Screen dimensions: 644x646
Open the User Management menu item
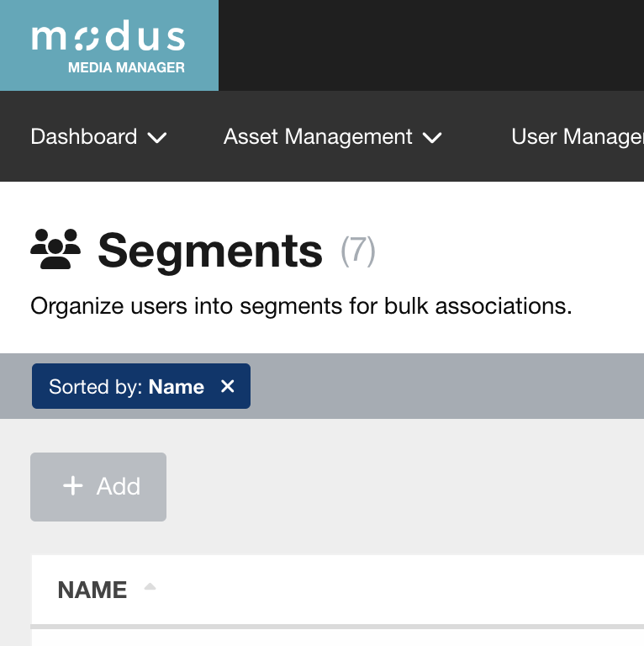tap(577, 136)
